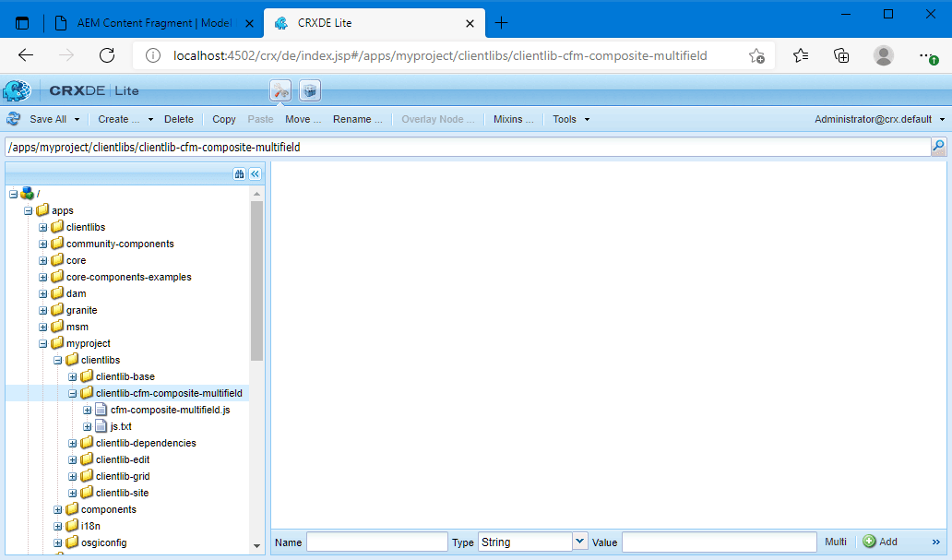
Task: Collapse the root node in tree
Action: pos(13,195)
